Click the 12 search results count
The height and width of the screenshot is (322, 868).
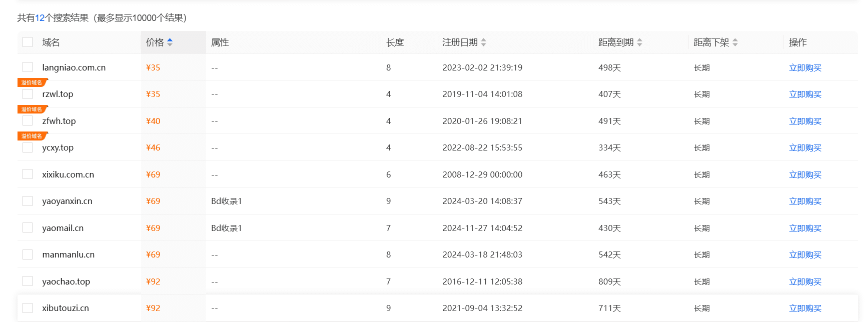(x=40, y=18)
